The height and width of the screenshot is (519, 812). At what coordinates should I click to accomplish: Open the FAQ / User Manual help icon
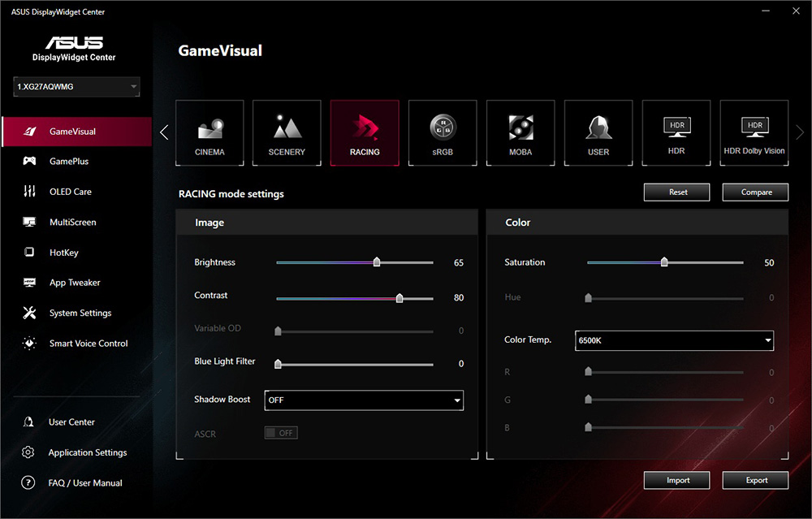[x=28, y=482]
